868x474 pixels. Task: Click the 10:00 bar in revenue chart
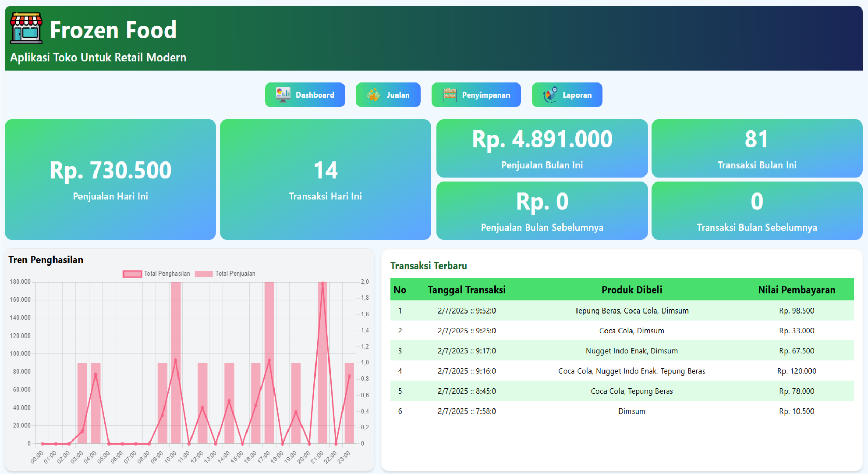(176, 363)
